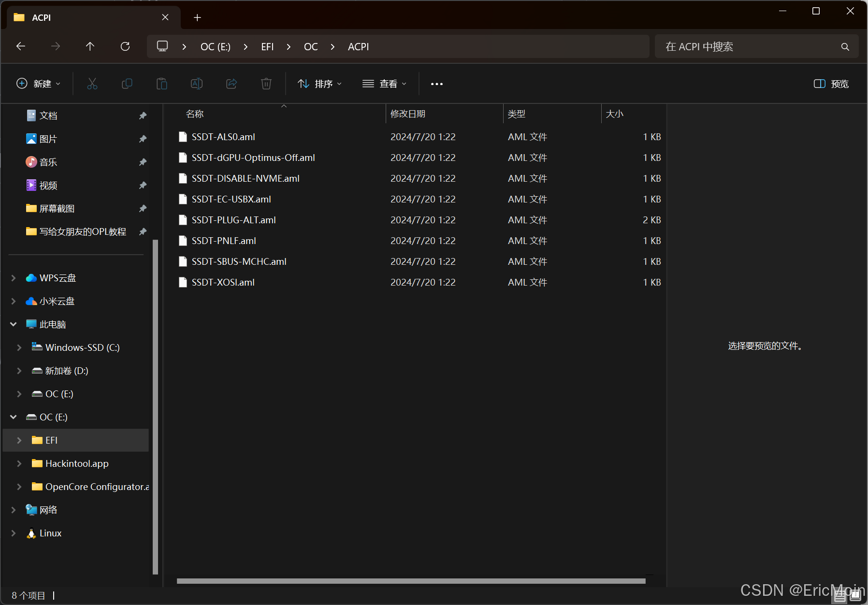Open a new tab with plus button
Image resolution: width=868 pixels, height=605 pixels.
pyautogui.click(x=197, y=18)
